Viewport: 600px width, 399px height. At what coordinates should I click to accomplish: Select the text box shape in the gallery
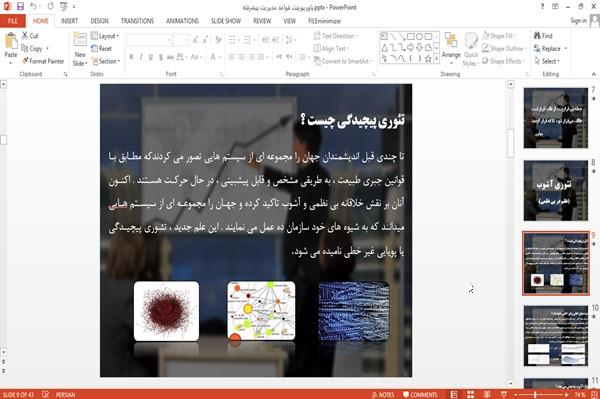pyautogui.click(x=384, y=37)
